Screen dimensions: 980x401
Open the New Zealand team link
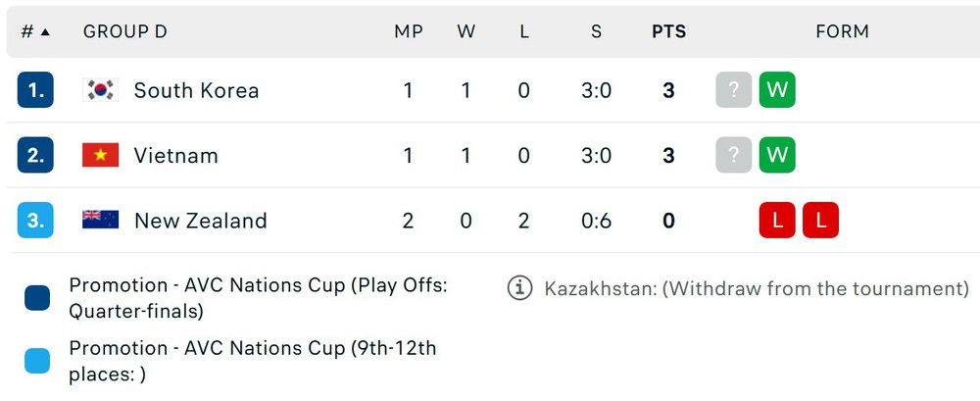click(x=201, y=221)
